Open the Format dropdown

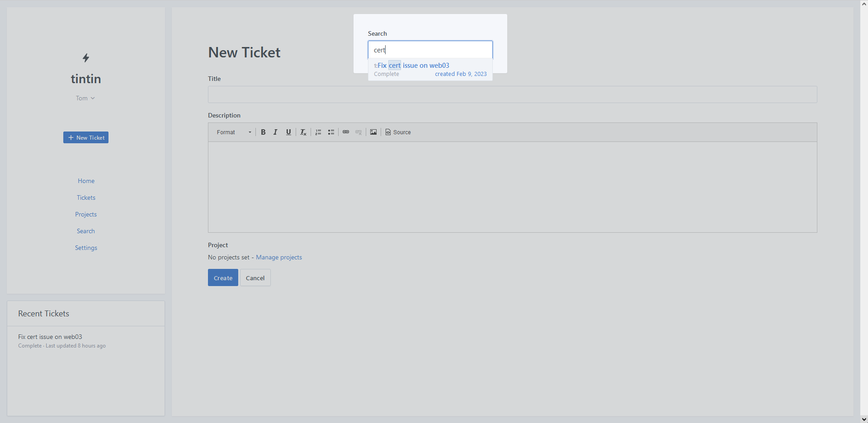(234, 132)
